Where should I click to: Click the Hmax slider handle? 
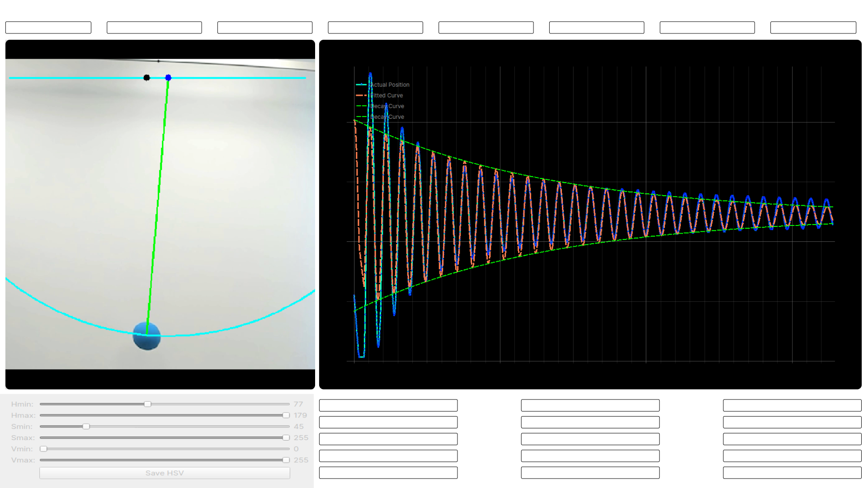[286, 415]
